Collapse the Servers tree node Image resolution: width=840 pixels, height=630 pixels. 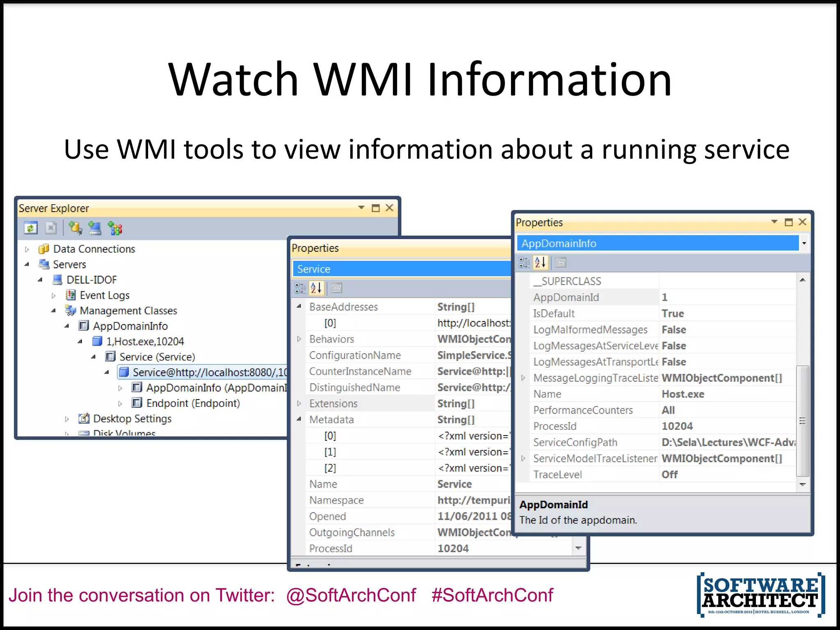click(27, 265)
